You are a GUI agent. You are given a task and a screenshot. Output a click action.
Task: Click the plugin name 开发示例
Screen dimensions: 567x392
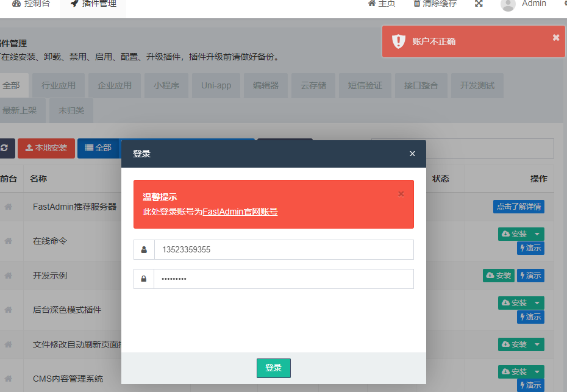click(x=50, y=276)
